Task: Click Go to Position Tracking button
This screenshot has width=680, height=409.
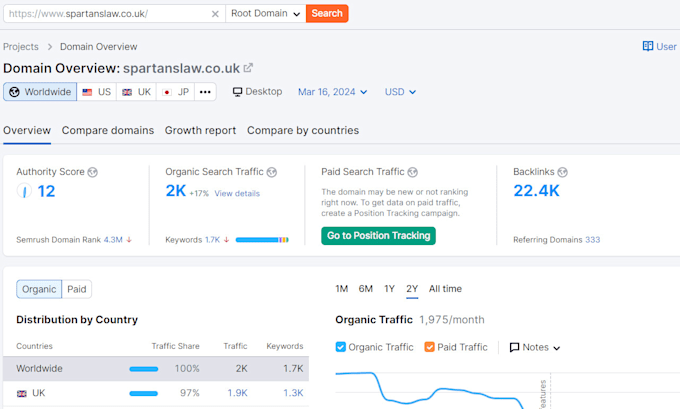Action: click(378, 236)
